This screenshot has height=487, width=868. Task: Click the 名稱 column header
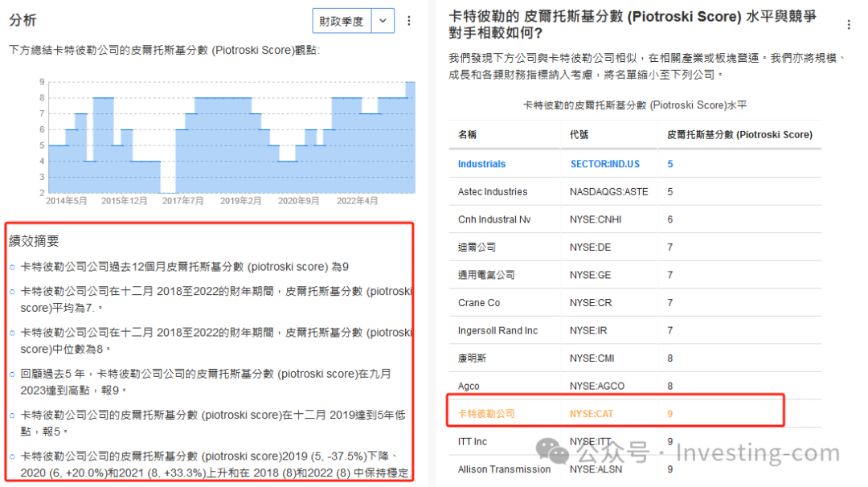(x=467, y=134)
